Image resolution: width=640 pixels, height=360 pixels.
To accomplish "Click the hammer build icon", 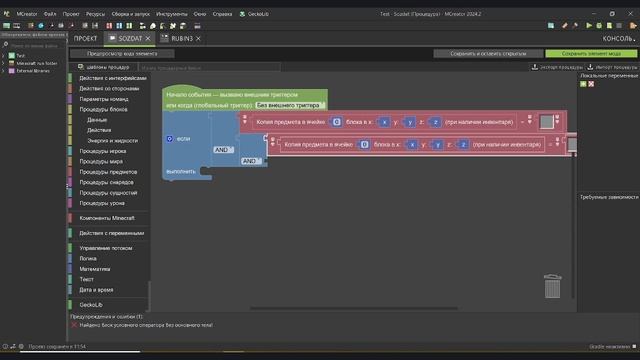I will [575, 26].
